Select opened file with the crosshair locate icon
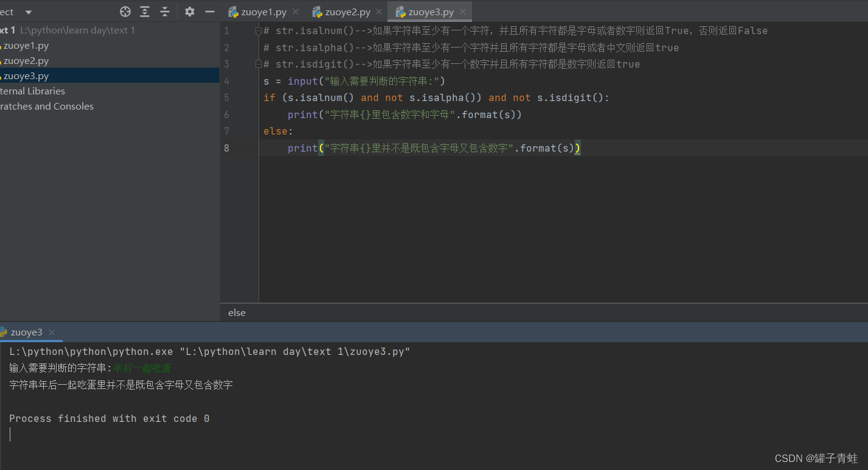Viewport: 868px width, 470px height. click(125, 12)
